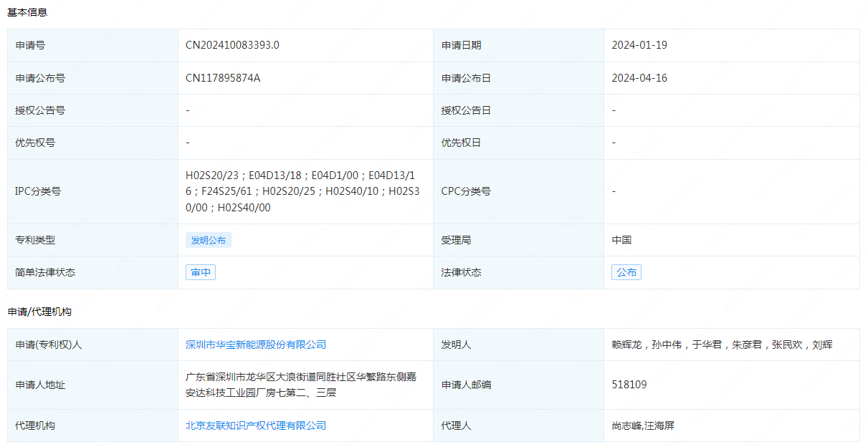Select application number CN202410083393.0
Image resolution: width=868 pixels, height=447 pixels.
(232, 45)
